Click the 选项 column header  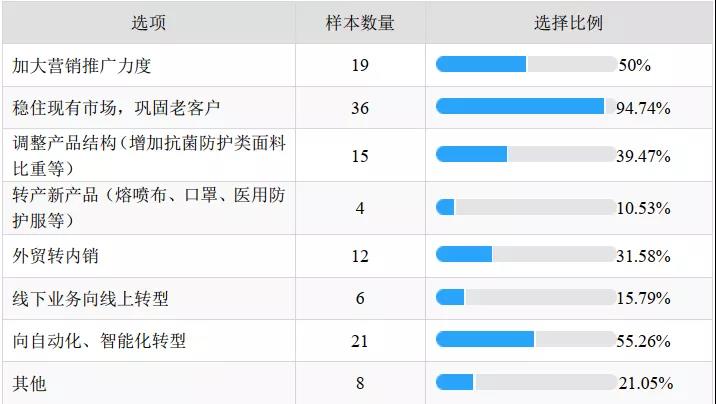pos(149,22)
